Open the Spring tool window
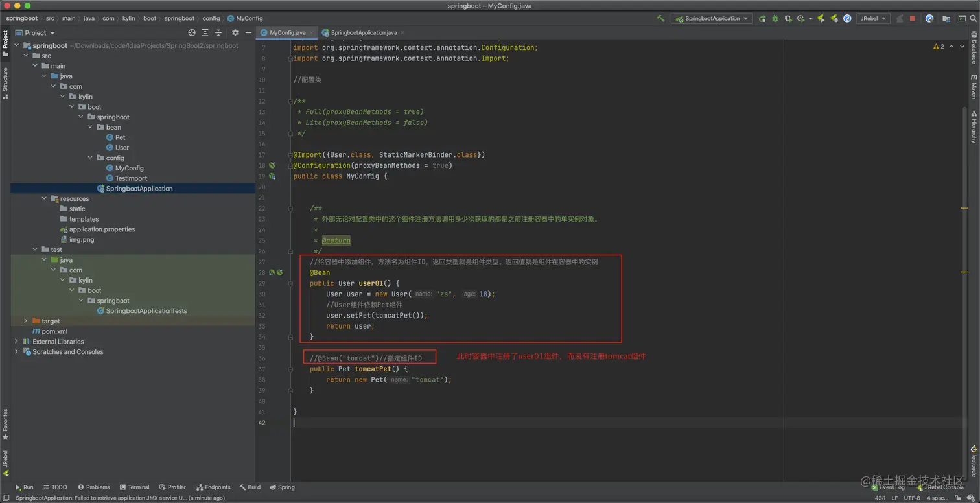The height and width of the screenshot is (503, 980). click(x=282, y=487)
